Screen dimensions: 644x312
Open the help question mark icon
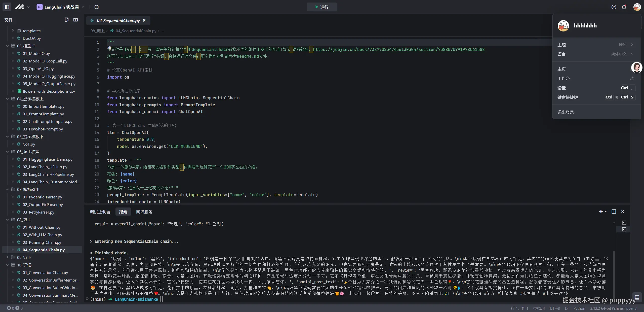pos(614,7)
